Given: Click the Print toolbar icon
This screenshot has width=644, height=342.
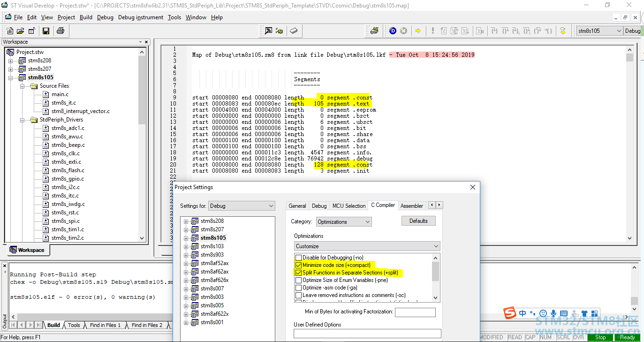Looking at the screenshot, I should tap(61, 31).
